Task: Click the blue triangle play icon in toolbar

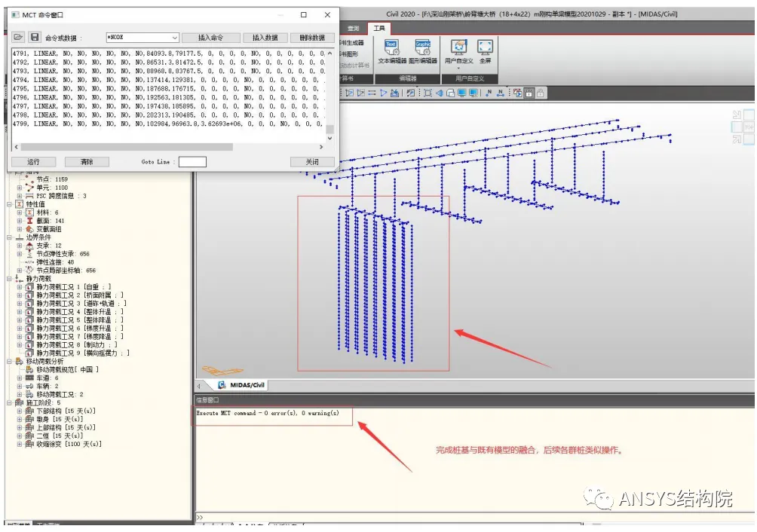Action: [383, 93]
